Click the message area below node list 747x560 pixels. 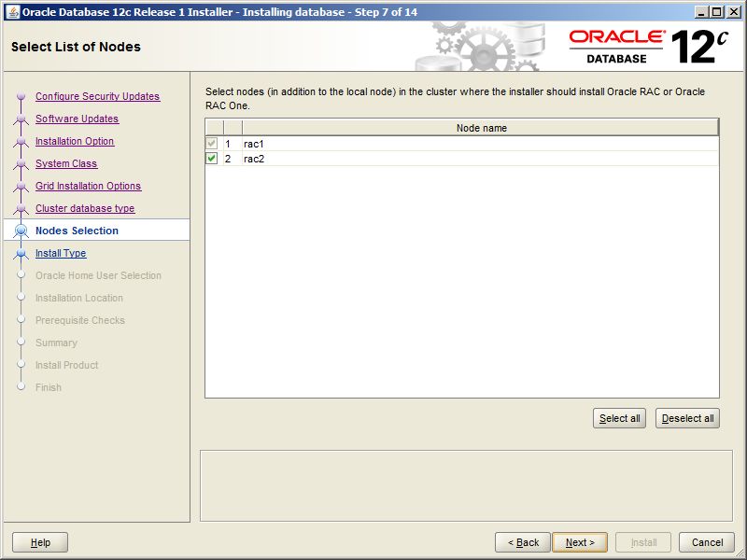(x=466, y=485)
